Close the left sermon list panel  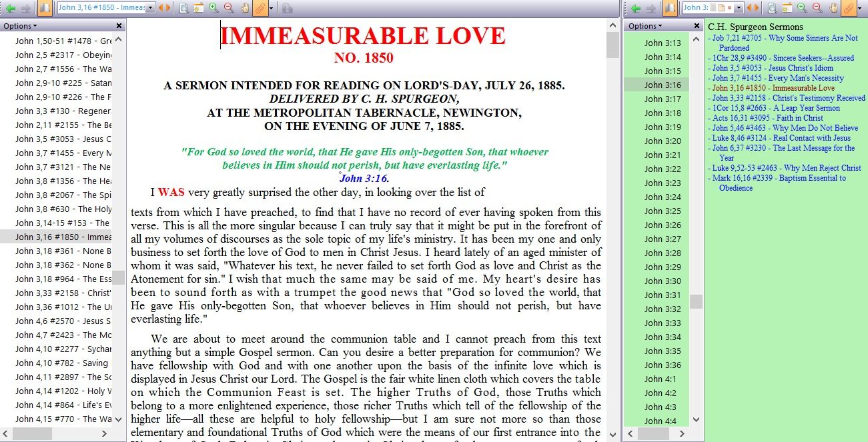pyautogui.click(x=119, y=26)
